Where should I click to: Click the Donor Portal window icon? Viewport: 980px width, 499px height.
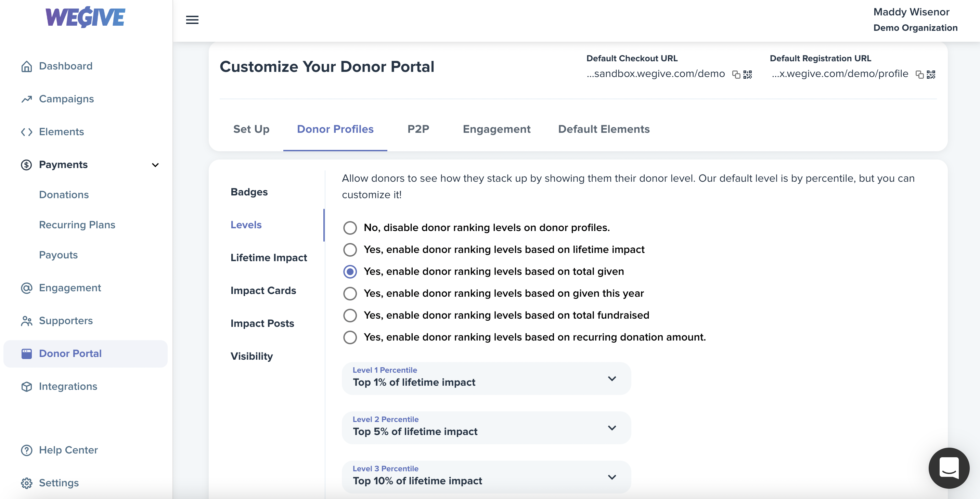(x=26, y=354)
